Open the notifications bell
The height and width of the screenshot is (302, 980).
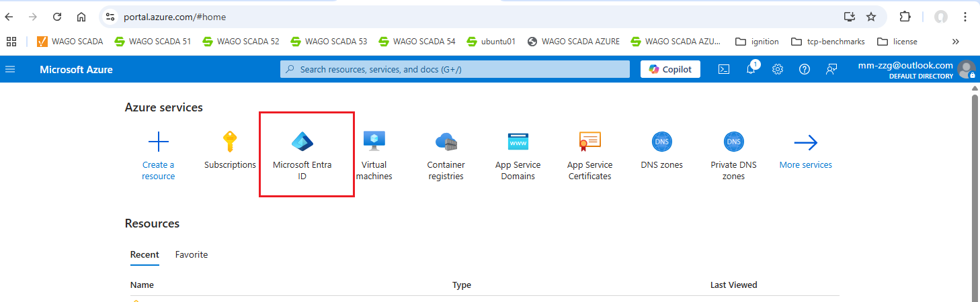751,69
